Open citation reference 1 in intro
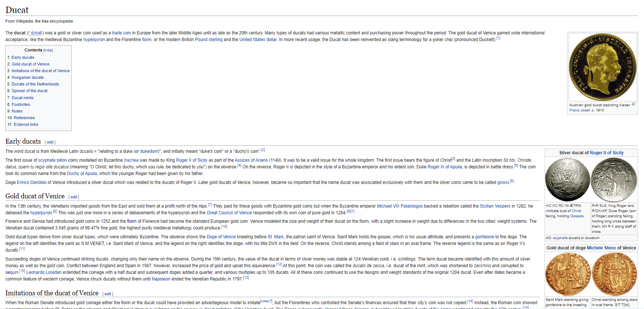Viewport: 644px width, 309px height. click(498, 38)
